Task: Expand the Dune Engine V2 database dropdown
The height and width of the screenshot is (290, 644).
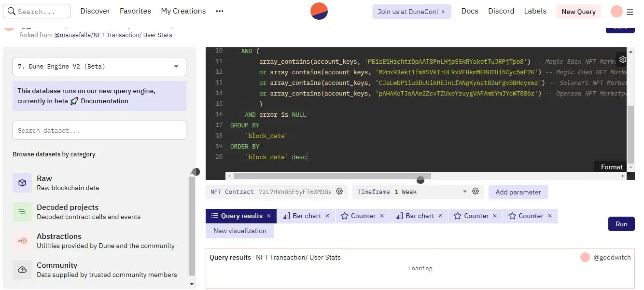Action: point(99,67)
